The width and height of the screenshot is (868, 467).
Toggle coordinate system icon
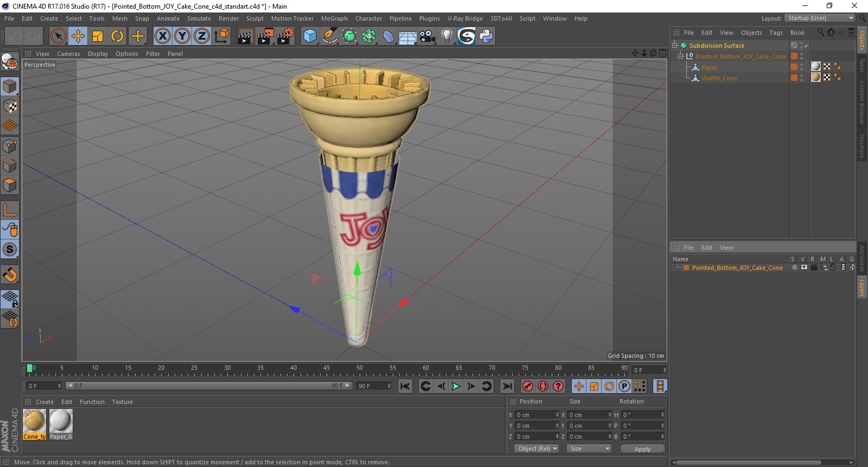click(221, 36)
